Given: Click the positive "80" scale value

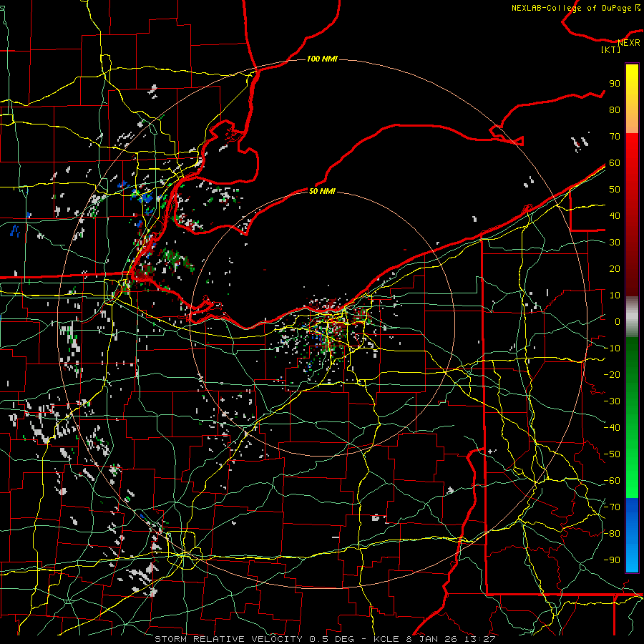Looking at the screenshot, I should [x=615, y=109].
